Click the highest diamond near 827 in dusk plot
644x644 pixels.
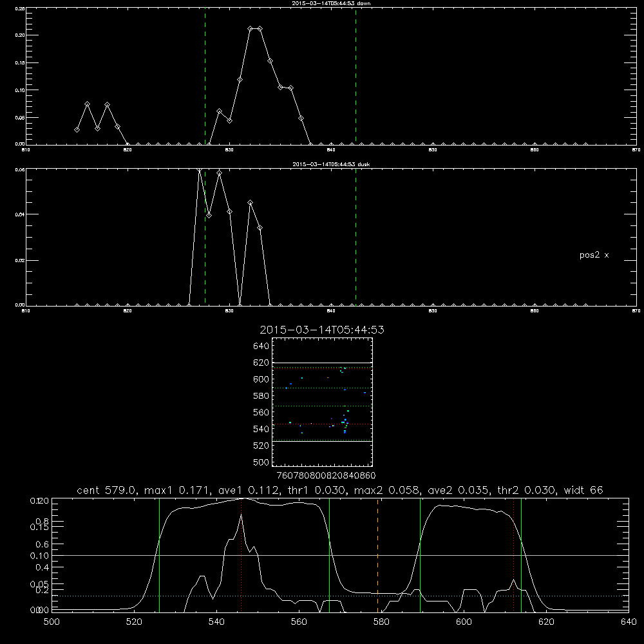199,170
